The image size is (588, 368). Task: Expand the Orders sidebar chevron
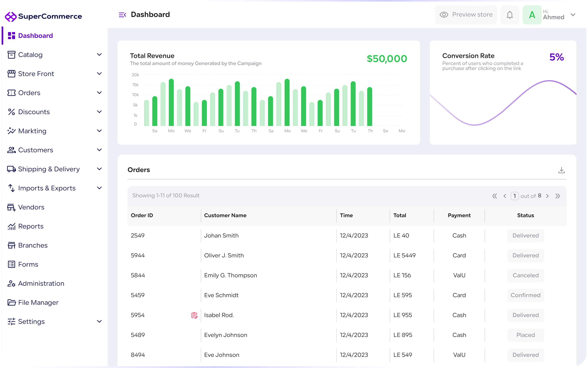tap(99, 93)
